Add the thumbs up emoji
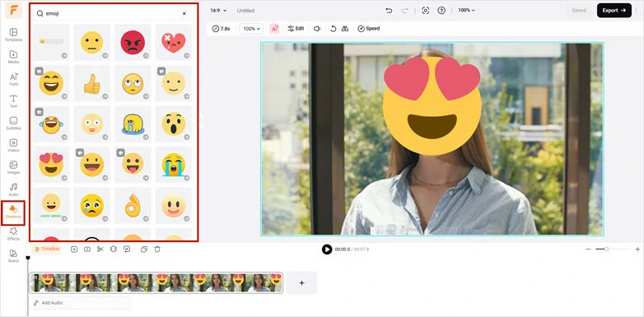 pyautogui.click(x=91, y=83)
